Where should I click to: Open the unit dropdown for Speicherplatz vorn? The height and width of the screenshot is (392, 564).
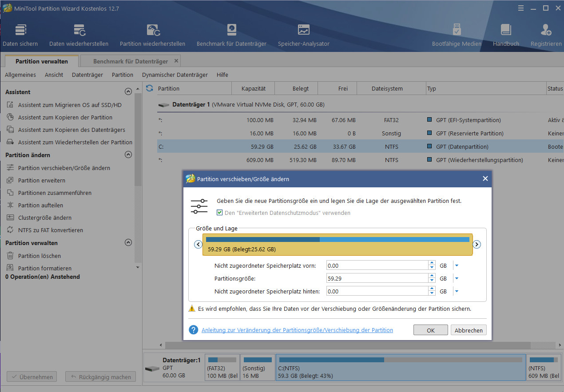pos(457,265)
